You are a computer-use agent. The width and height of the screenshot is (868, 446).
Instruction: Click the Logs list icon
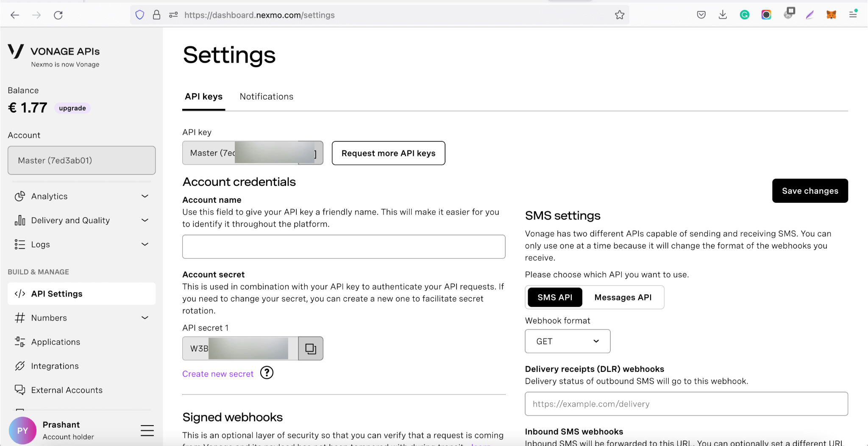coord(19,244)
